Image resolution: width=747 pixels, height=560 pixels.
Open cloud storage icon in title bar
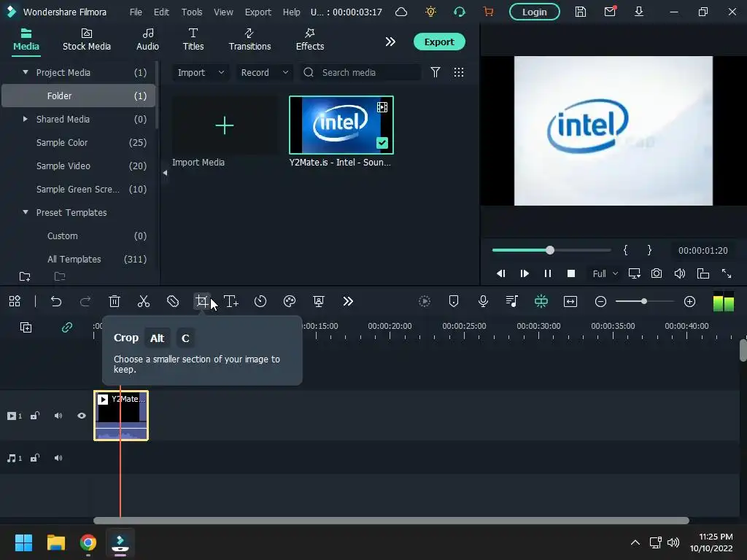pyautogui.click(x=402, y=12)
